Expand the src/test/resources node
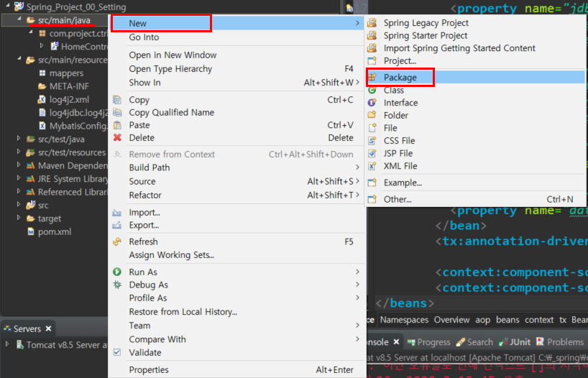The width and height of the screenshot is (588, 378). pyautogui.click(x=19, y=152)
